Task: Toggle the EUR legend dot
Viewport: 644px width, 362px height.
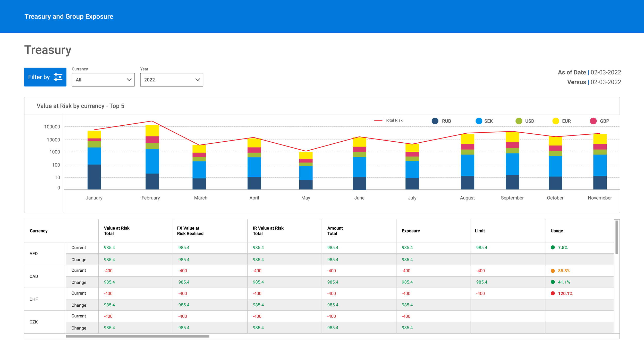Action: click(x=556, y=121)
